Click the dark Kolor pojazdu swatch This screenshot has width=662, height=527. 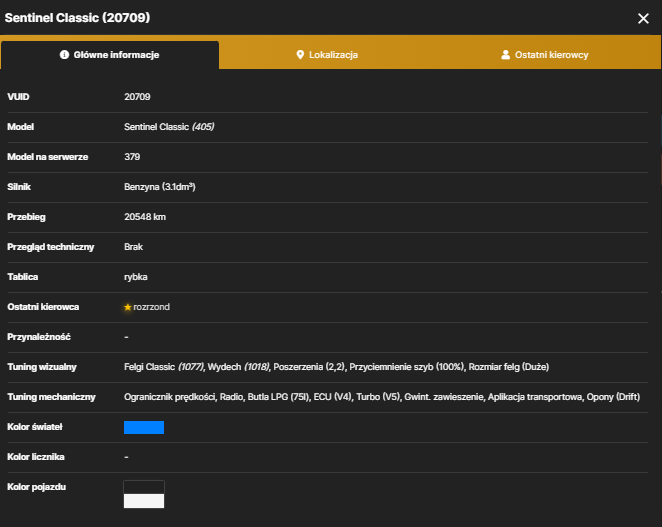click(144, 487)
